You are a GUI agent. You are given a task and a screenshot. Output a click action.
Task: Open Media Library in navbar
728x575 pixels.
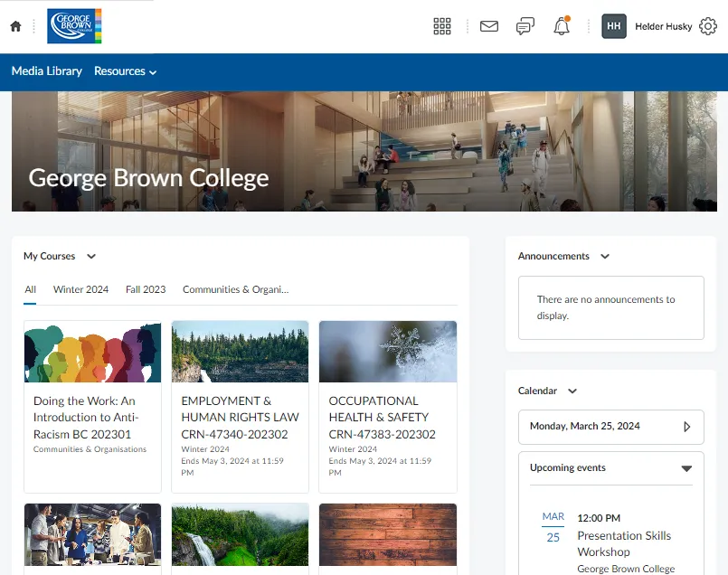pos(47,71)
